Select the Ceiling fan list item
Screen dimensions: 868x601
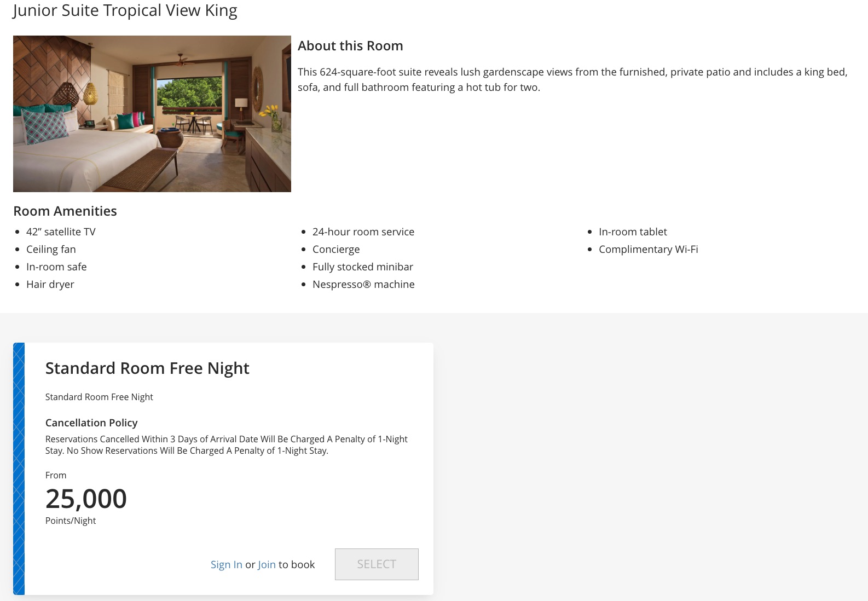51,249
